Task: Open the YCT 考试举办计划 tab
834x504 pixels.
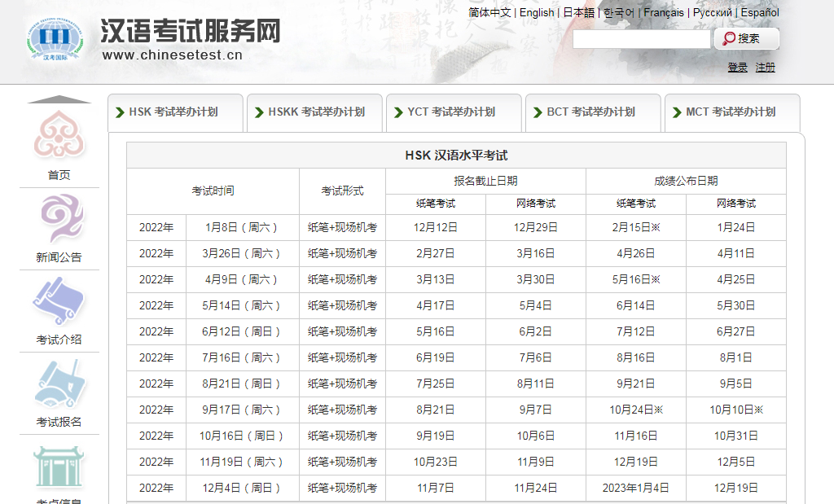Action: coord(454,112)
